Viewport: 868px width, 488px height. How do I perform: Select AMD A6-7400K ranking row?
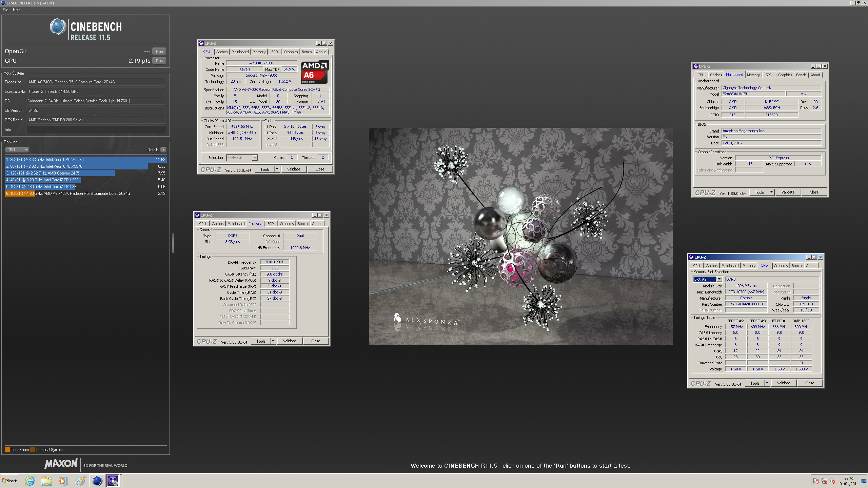click(85, 194)
